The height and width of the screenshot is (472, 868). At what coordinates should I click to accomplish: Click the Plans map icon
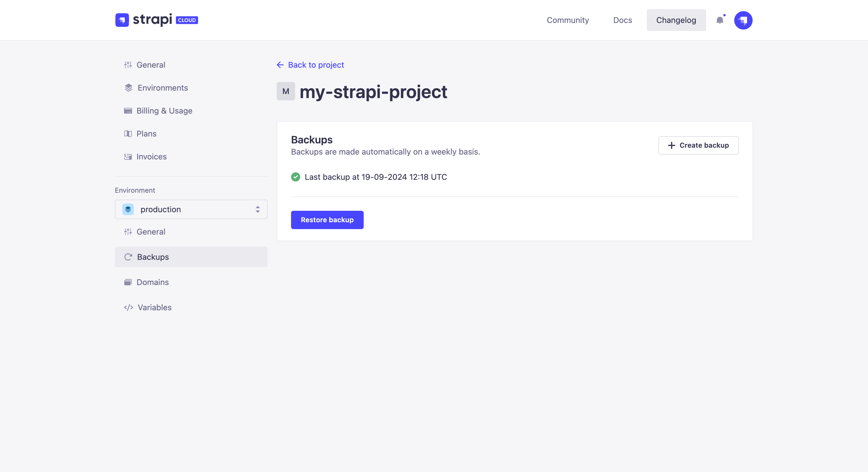point(128,134)
